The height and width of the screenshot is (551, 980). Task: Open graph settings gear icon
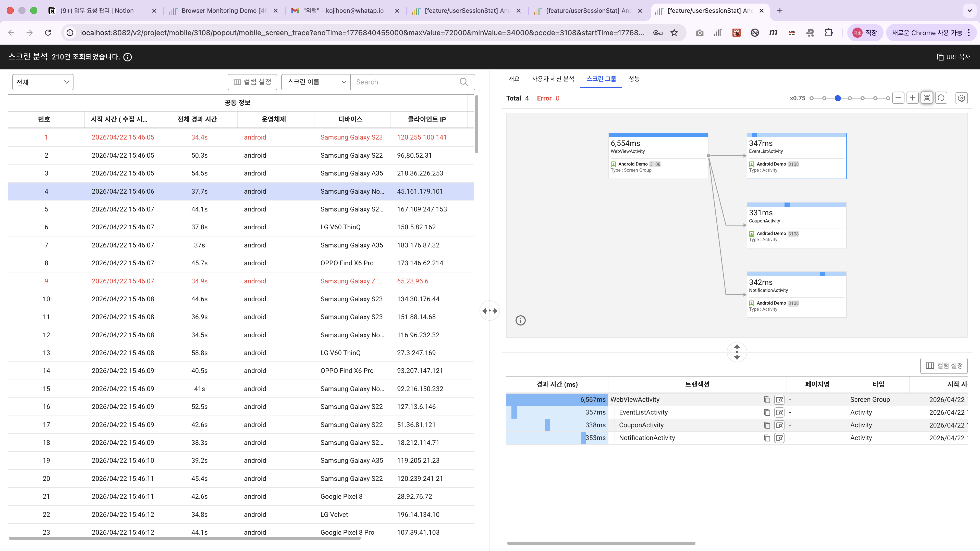pyautogui.click(x=961, y=98)
